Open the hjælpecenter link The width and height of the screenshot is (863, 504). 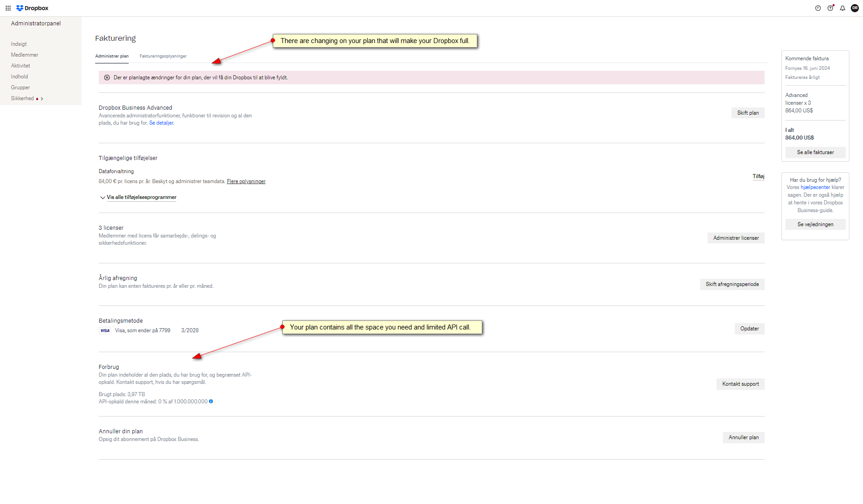(x=815, y=187)
